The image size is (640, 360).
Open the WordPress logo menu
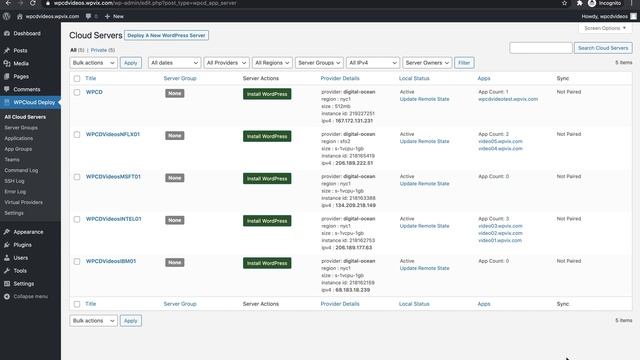7,16
